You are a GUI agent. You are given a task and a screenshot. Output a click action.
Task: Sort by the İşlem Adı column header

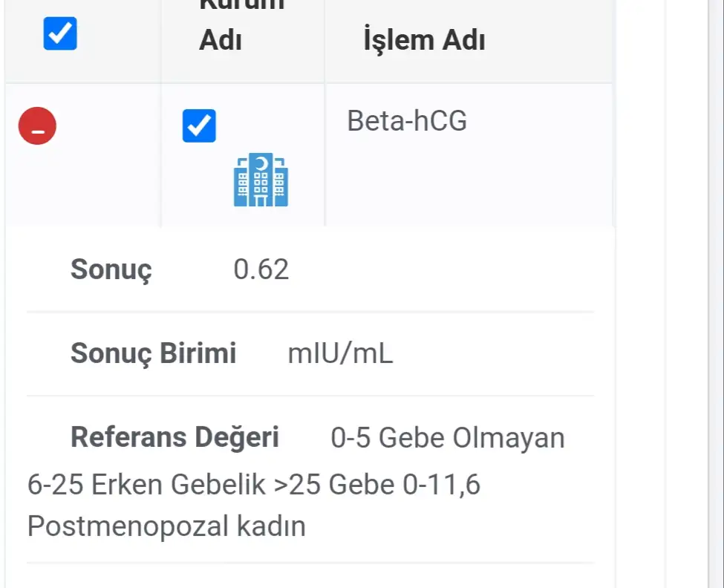424,40
